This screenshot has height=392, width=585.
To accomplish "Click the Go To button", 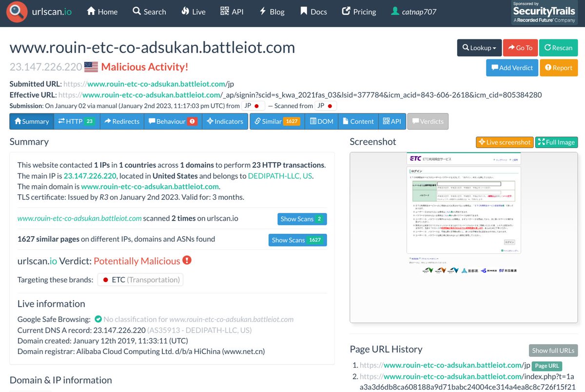I will pyautogui.click(x=520, y=48).
